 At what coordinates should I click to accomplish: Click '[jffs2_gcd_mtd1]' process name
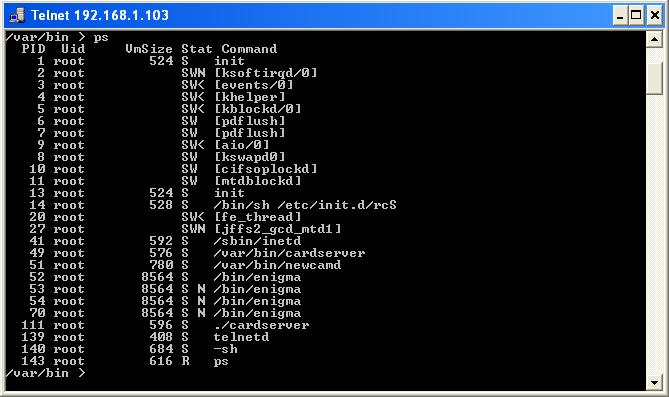point(278,229)
